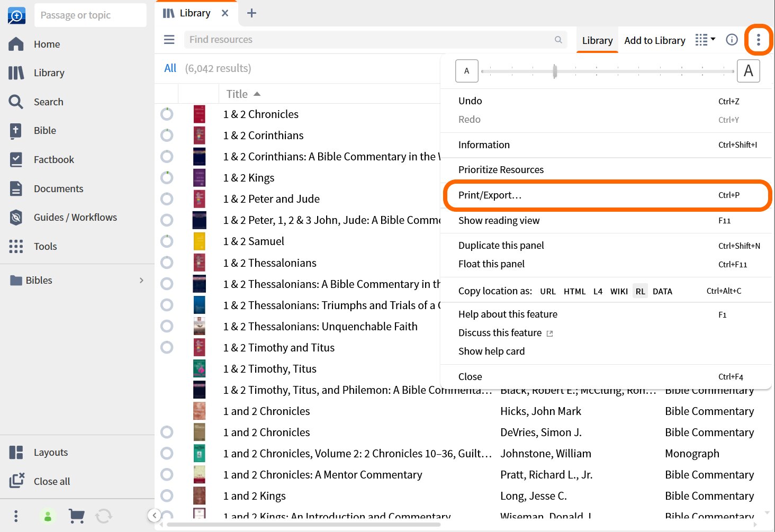
Task: Click the sync status icon
Action: click(104, 516)
